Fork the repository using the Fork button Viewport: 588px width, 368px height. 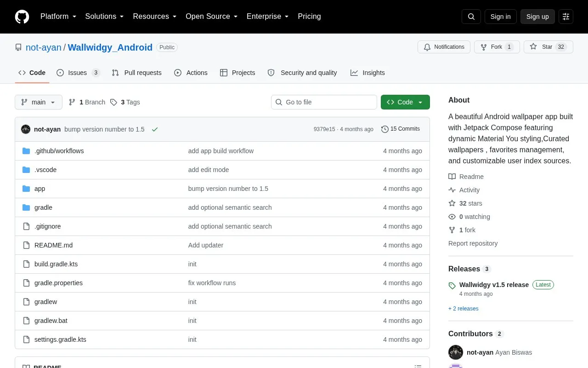tap(497, 47)
